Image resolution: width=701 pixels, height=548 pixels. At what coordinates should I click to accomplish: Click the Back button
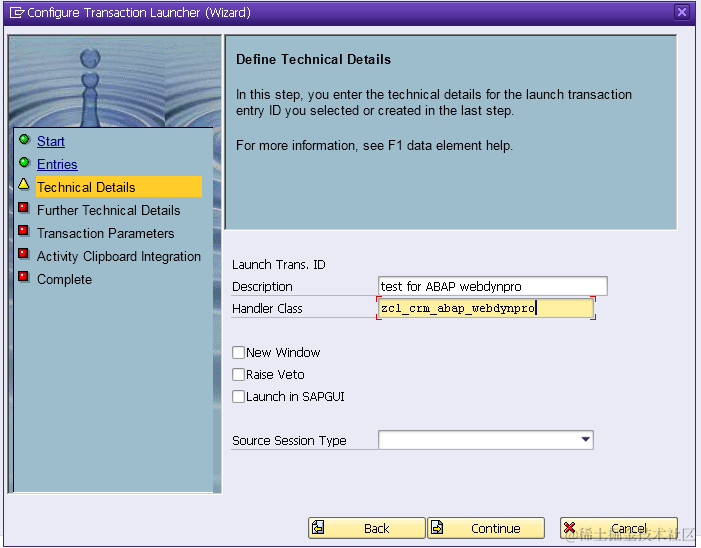(x=367, y=528)
